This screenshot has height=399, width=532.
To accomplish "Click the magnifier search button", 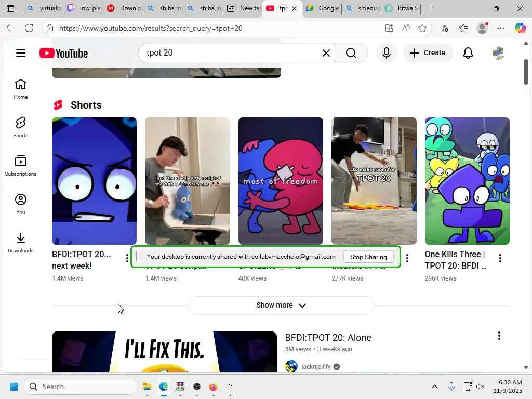I will (351, 53).
